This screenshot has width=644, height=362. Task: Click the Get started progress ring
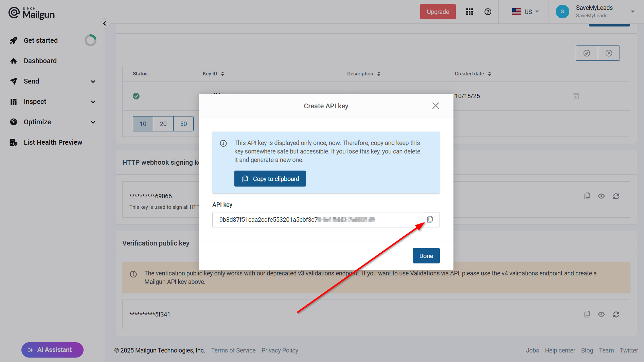coord(90,40)
